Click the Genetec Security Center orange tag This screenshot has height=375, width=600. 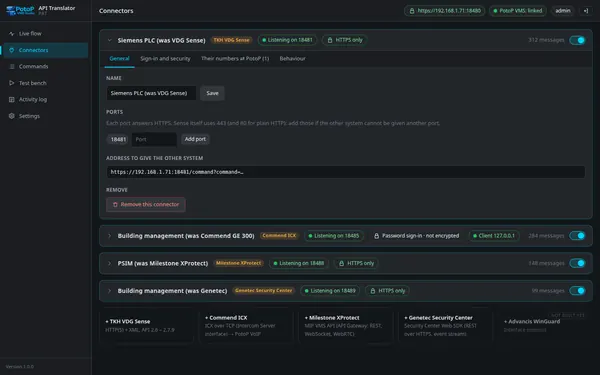(x=263, y=291)
